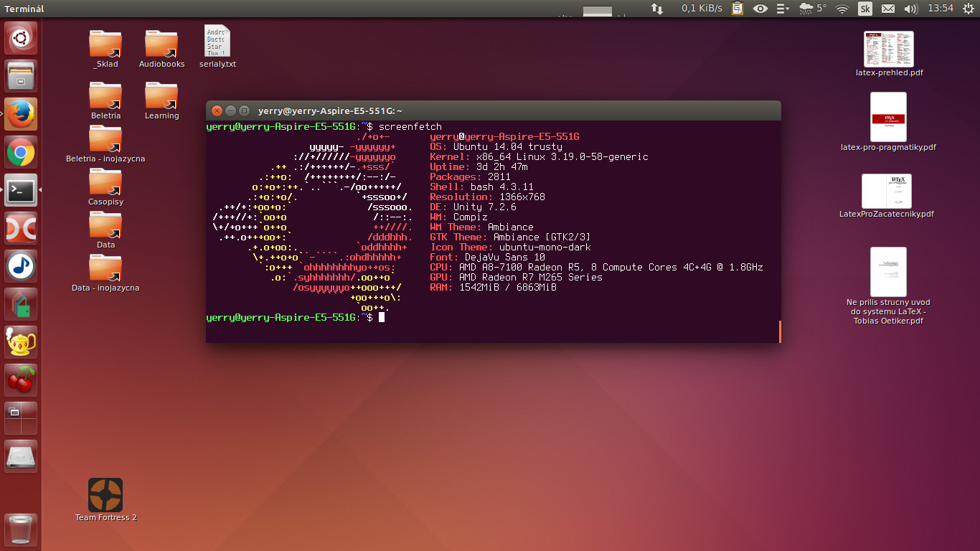This screenshot has height=551, width=980.
Task: Open the weather indicator showing 5°
Action: click(813, 9)
